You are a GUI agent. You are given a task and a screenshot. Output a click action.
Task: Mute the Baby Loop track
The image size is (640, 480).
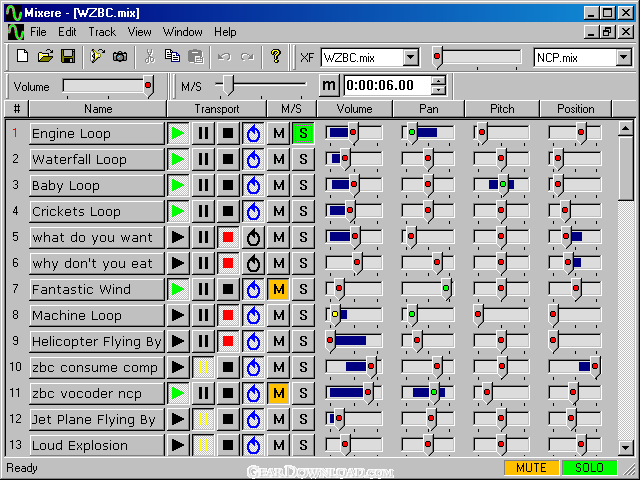click(279, 185)
